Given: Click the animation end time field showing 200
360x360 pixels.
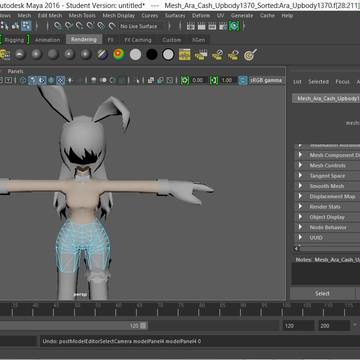Looking at the screenshot, I should pyautogui.click(x=334, y=326).
